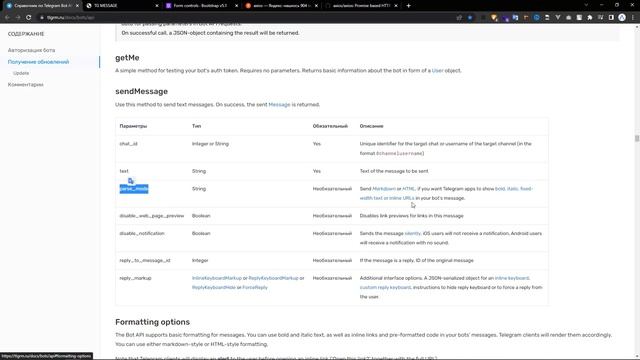The image size is (640, 360).
Task: Follow the bold formatting link
Action: click(500, 189)
